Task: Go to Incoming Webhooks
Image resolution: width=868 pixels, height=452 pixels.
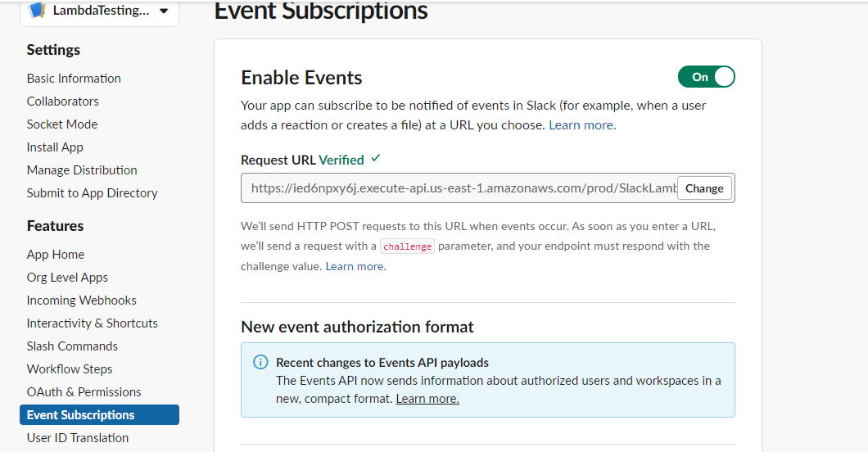Action: (x=81, y=301)
